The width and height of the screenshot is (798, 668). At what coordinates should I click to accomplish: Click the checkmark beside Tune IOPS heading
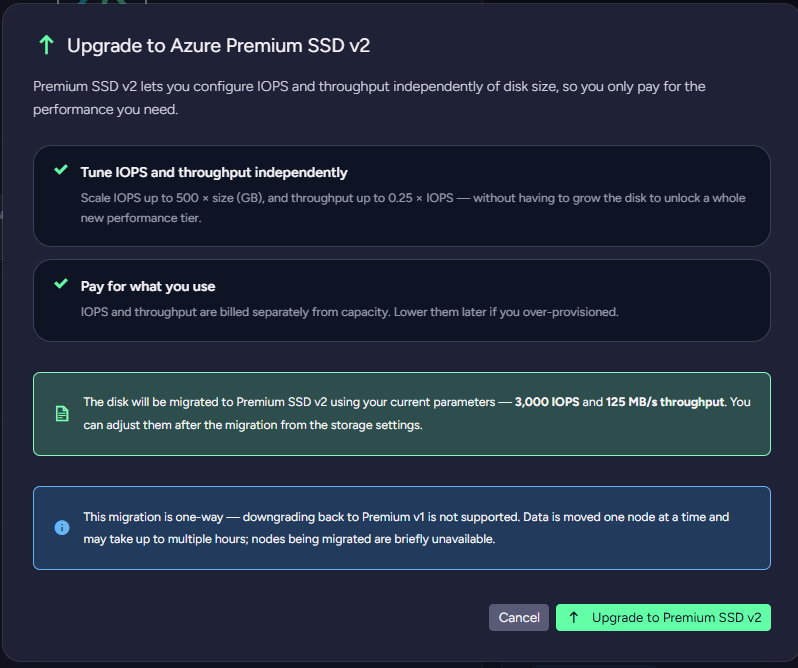pos(61,169)
